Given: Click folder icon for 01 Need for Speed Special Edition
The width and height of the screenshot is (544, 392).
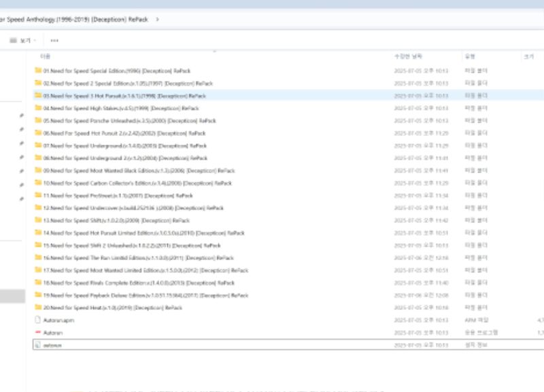Looking at the screenshot, I should tap(38, 71).
